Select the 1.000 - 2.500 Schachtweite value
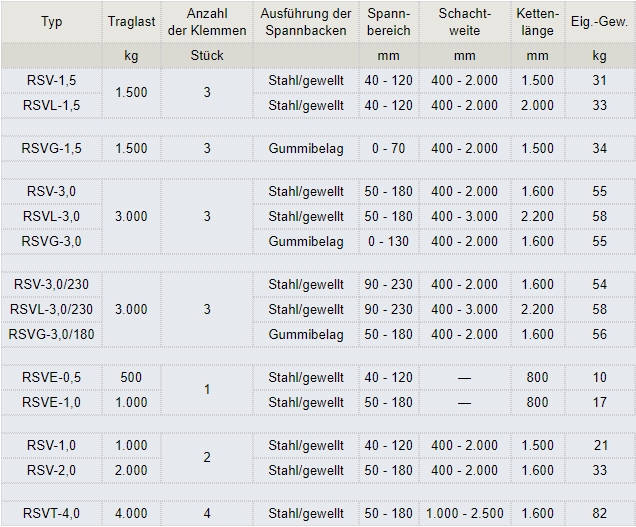 [464, 513]
